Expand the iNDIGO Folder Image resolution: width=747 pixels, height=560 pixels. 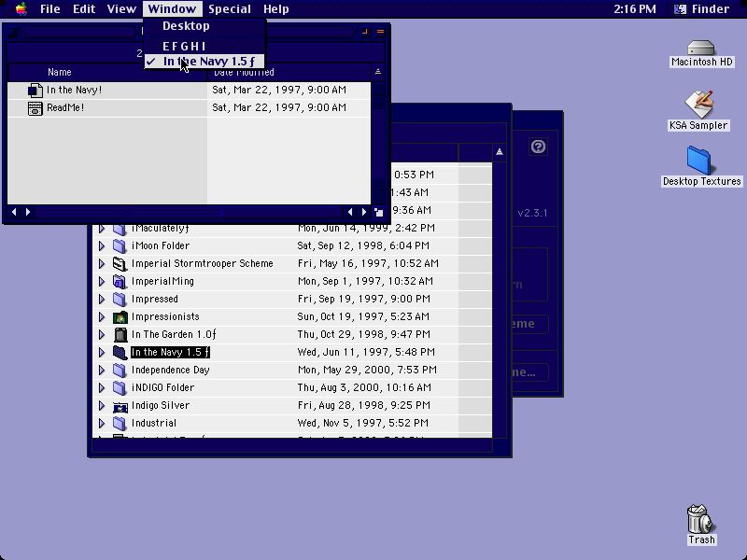(x=102, y=388)
